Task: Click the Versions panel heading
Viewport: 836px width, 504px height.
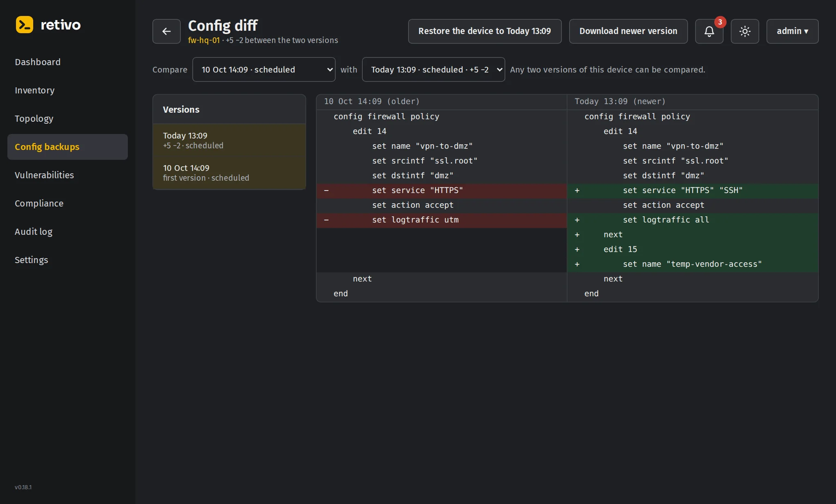Action: point(181,109)
